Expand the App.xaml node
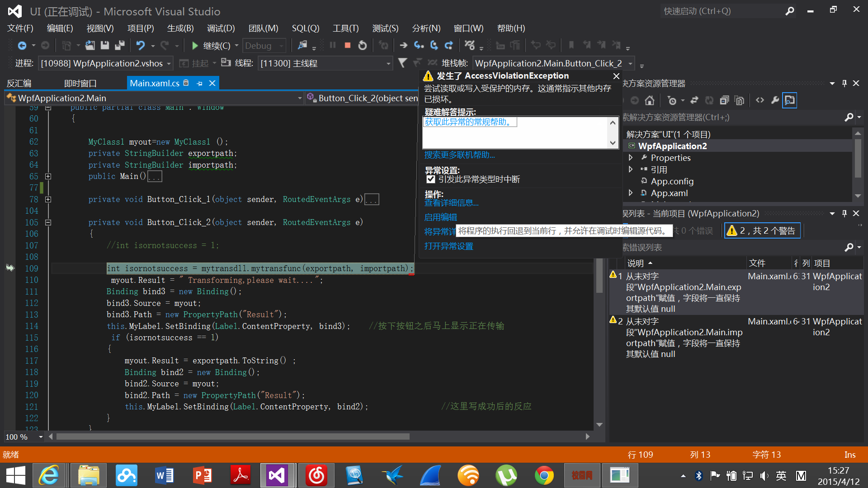The height and width of the screenshot is (488, 868). (x=631, y=193)
